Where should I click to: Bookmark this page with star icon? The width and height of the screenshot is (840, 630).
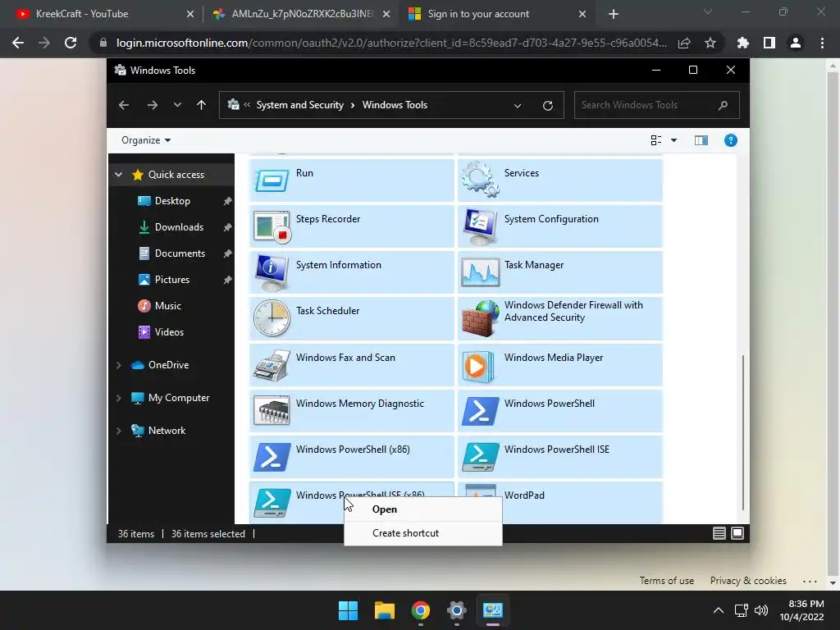pos(710,43)
